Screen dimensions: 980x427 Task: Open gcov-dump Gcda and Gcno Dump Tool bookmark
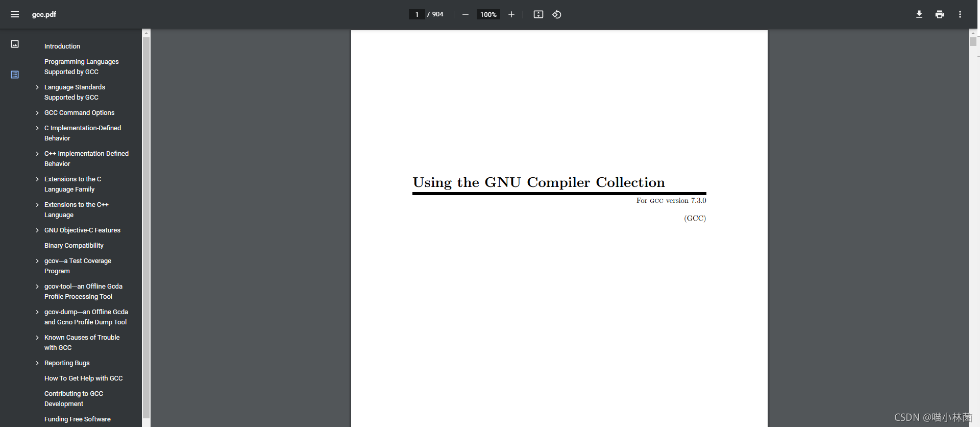pos(86,317)
